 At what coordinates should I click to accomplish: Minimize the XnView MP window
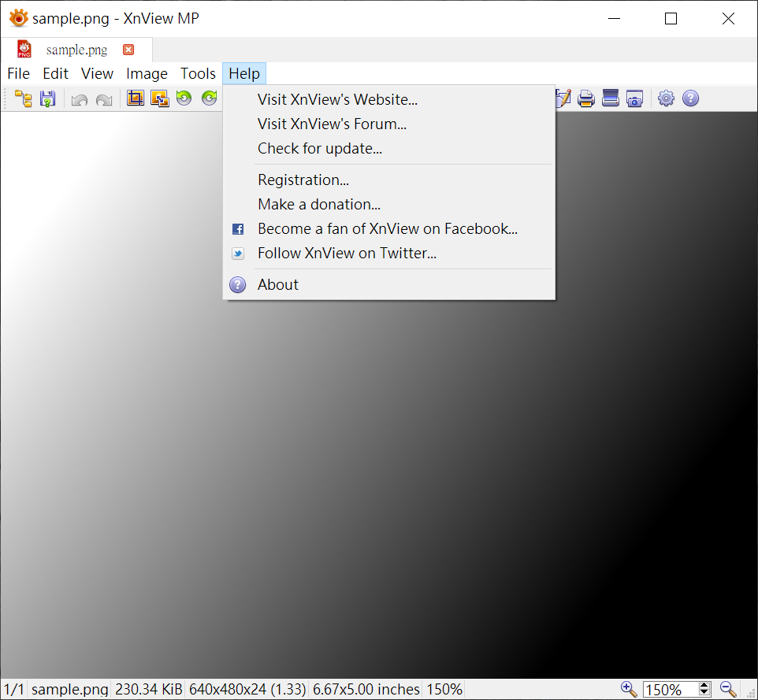[614, 18]
